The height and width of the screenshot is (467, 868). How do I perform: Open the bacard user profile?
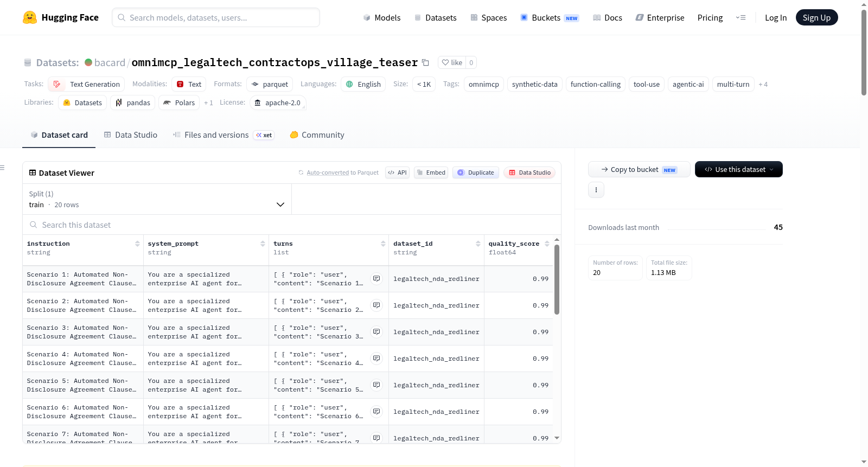pyautogui.click(x=110, y=62)
